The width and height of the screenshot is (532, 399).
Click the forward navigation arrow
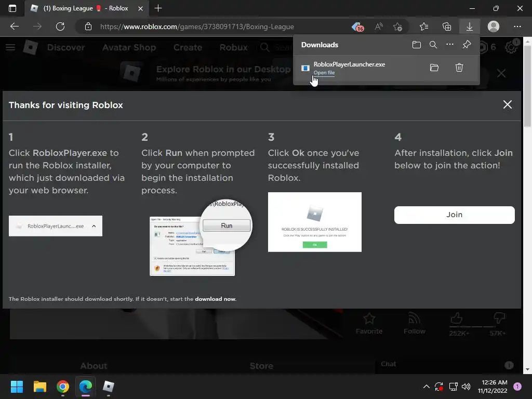[x=37, y=26]
